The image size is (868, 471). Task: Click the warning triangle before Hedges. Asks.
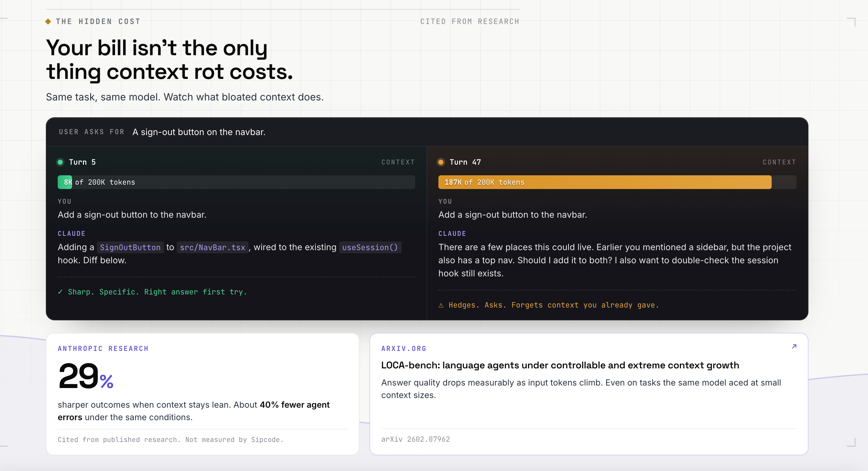(441, 305)
